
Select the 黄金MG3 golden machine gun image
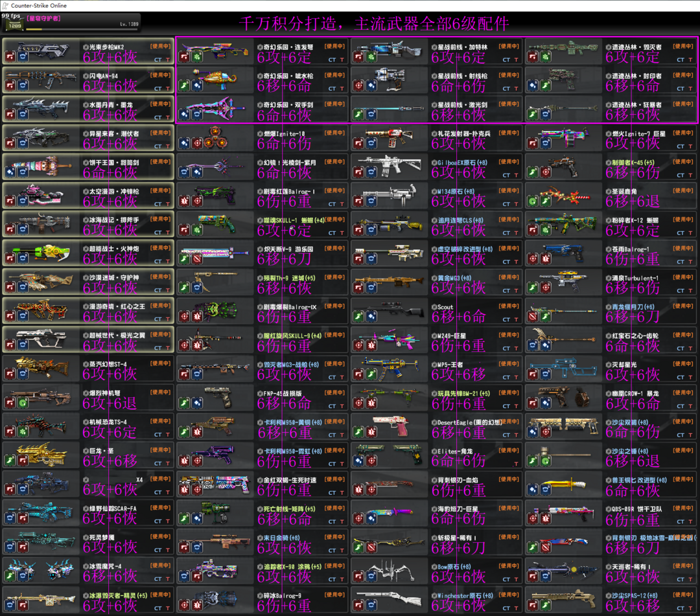click(390, 281)
